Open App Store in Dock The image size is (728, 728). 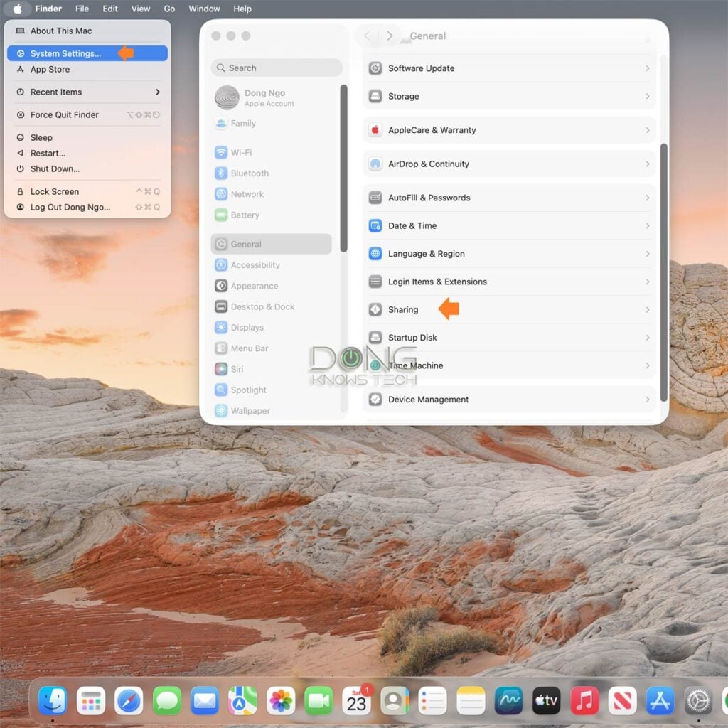coord(660,700)
